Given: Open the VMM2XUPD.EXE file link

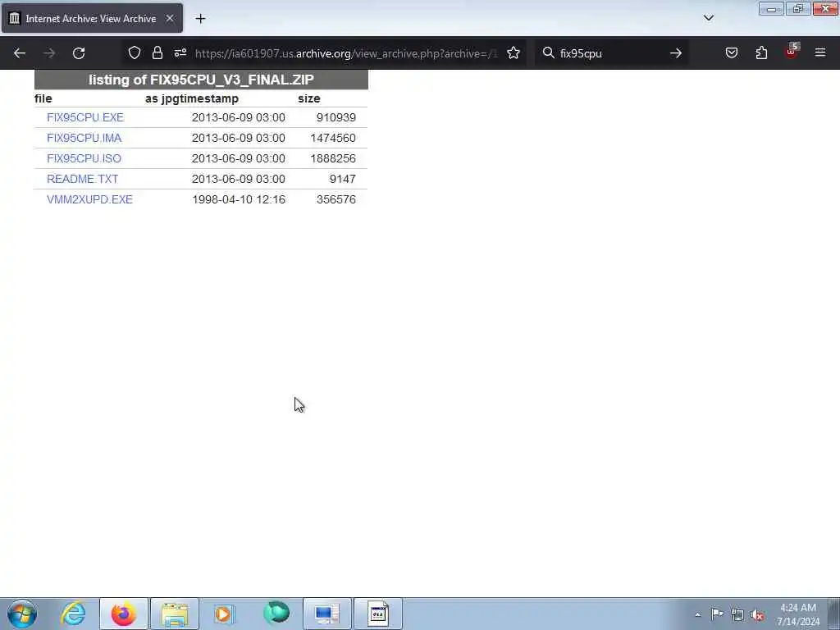Looking at the screenshot, I should pyautogui.click(x=89, y=199).
